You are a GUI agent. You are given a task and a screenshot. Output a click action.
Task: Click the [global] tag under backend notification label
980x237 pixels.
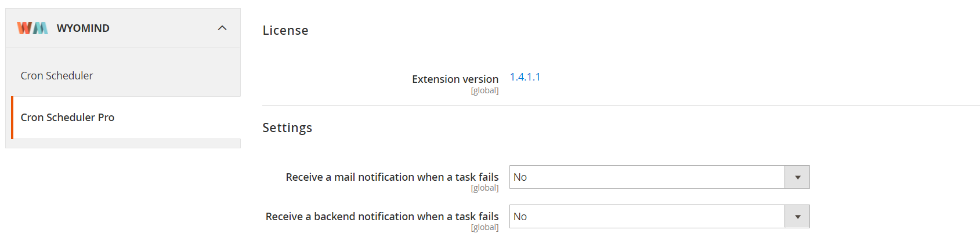[485, 228]
